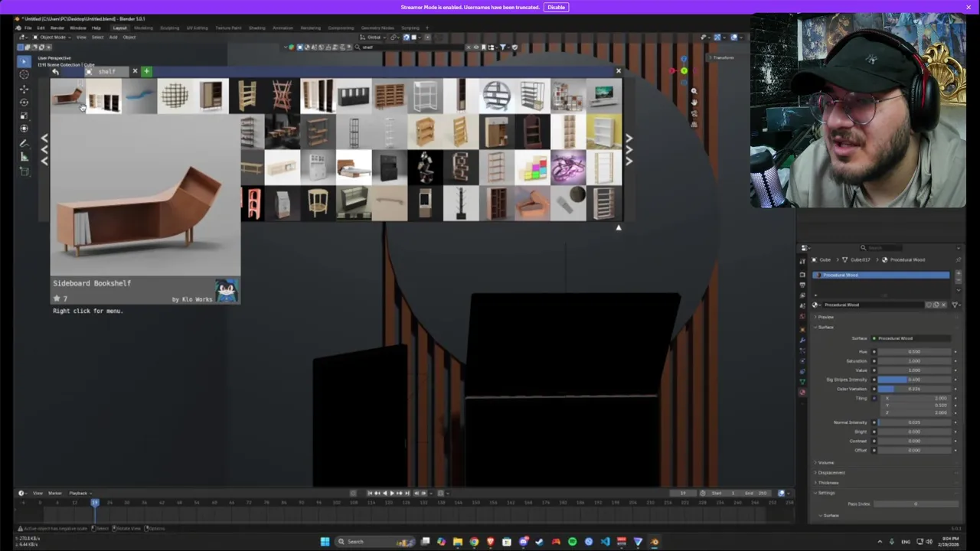Select the Transform tool

(x=24, y=129)
